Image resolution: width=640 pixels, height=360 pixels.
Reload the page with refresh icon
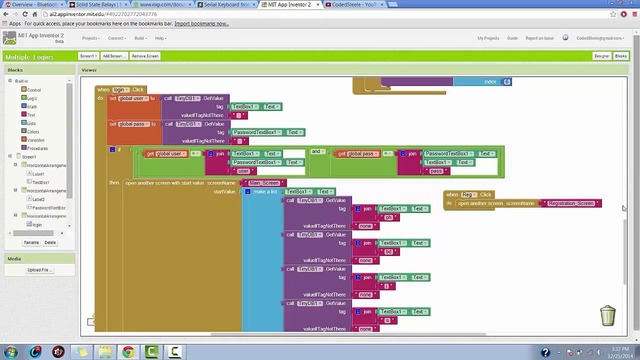coord(25,14)
